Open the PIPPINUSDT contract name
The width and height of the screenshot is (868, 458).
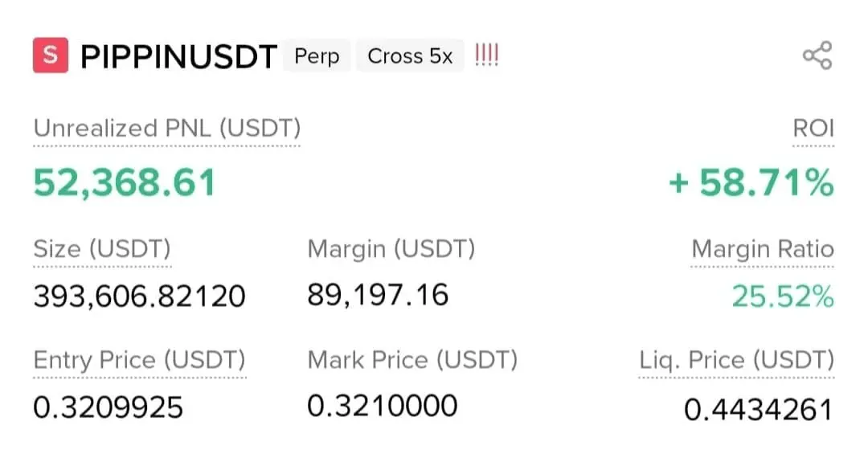(179, 56)
